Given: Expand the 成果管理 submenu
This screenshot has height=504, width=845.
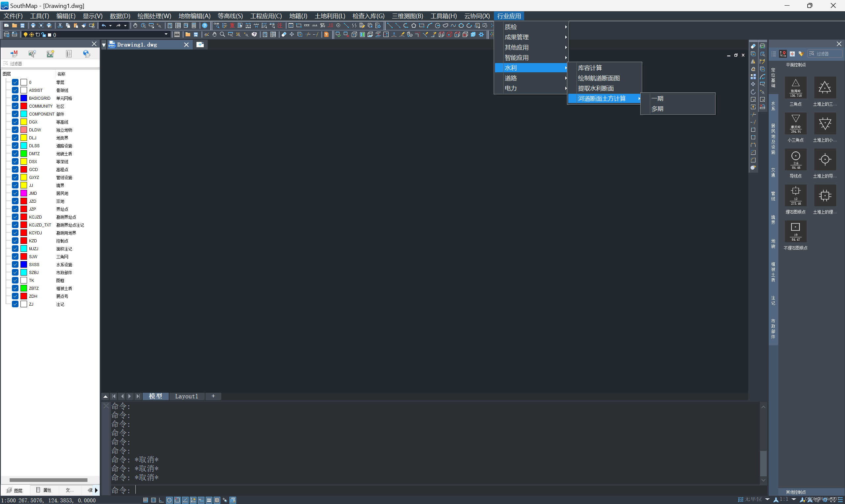Looking at the screenshot, I should click(531, 37).
